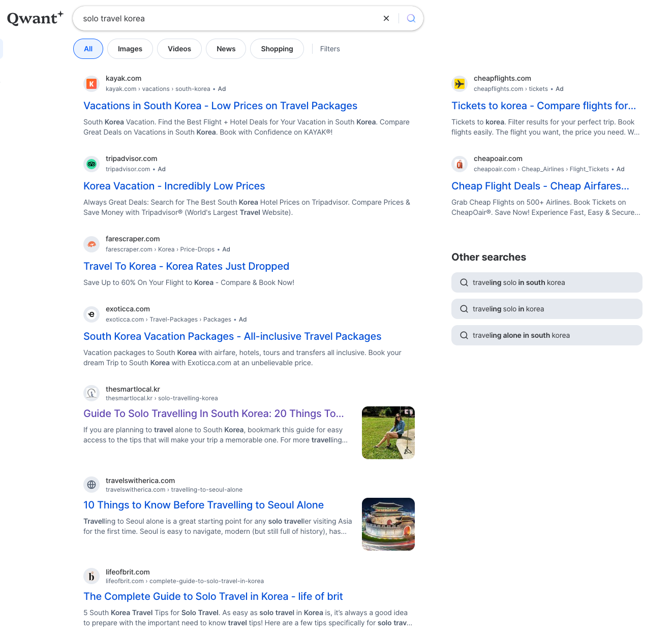This screenshot has height=639, width=672.
Task: Switch to the News tab
Action: tap(226, 49)
